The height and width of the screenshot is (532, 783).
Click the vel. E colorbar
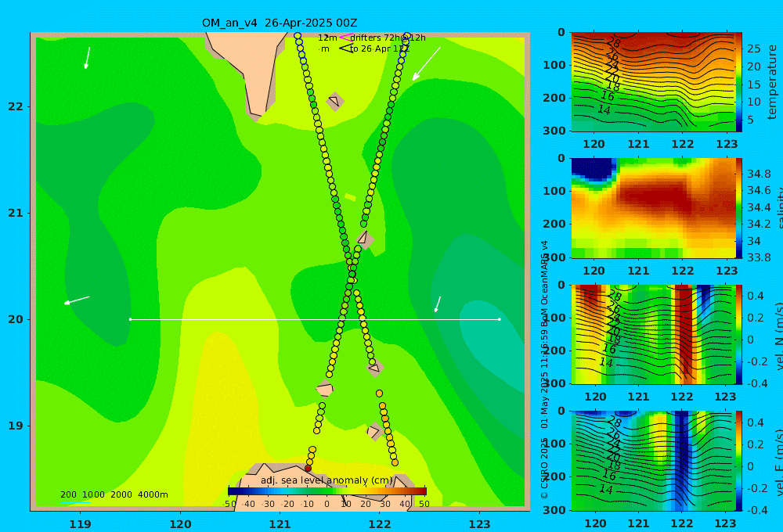(739, 461)
